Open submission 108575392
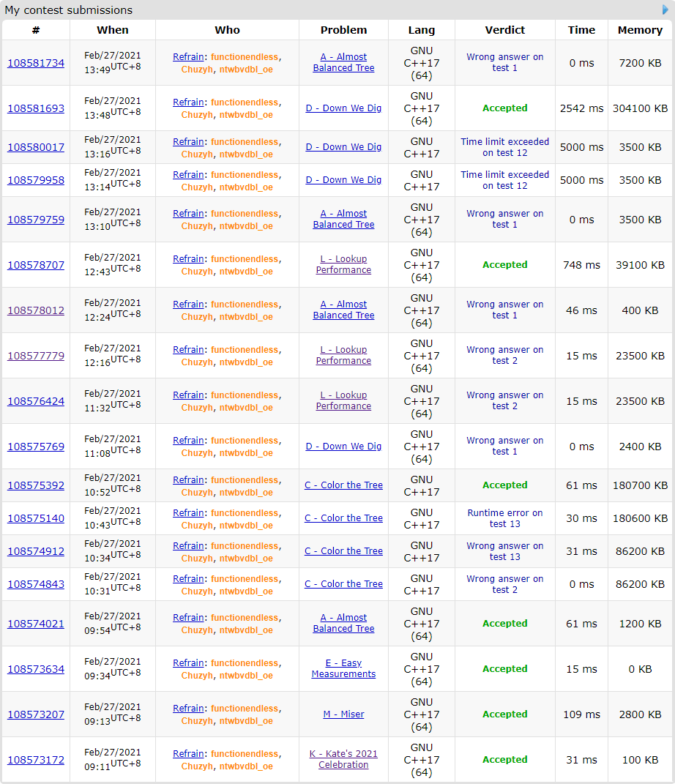 coord(36,485)
